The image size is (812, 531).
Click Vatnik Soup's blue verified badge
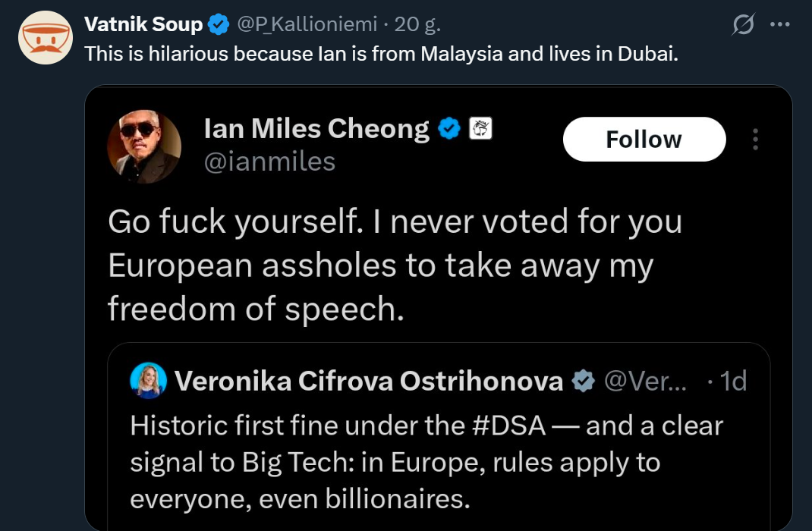click(219, 25)
